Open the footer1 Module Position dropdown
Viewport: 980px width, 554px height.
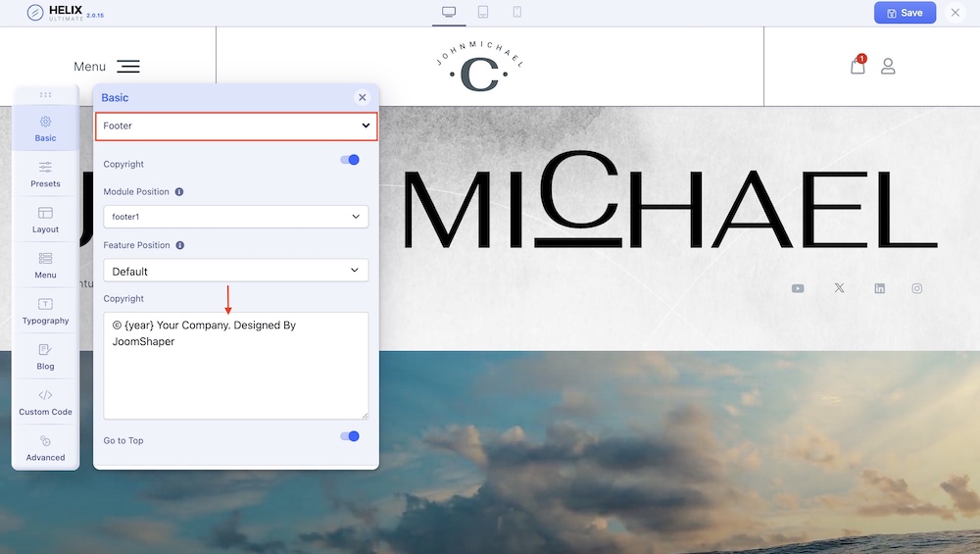point(236,217)
